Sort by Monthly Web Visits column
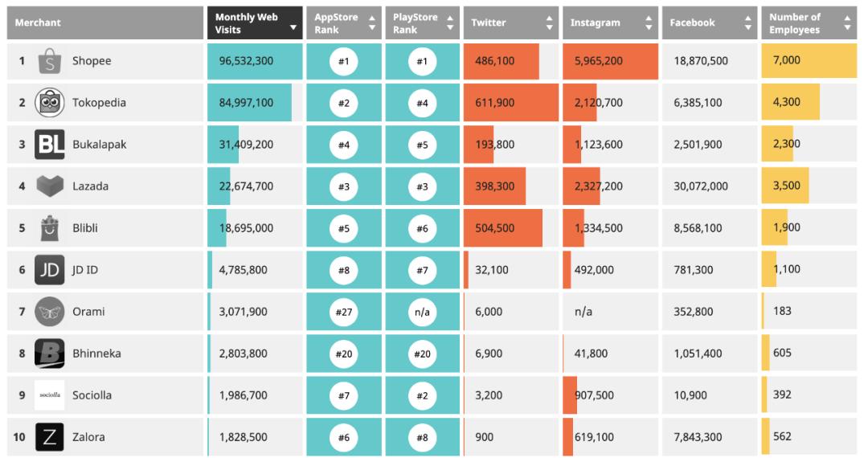The height and width of the screenshot is (458, 868). (x=255, y=22)
